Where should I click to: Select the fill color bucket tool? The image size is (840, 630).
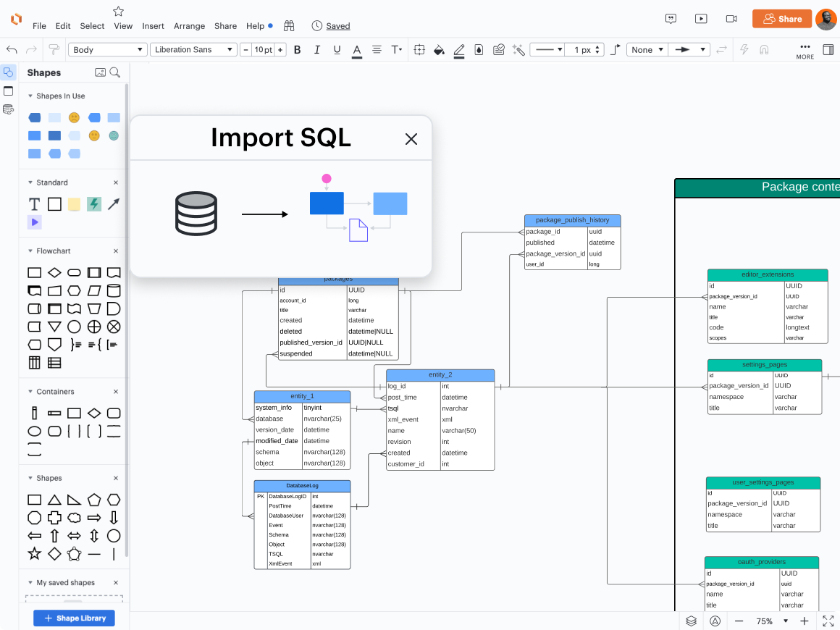click(x=438, y=49)
